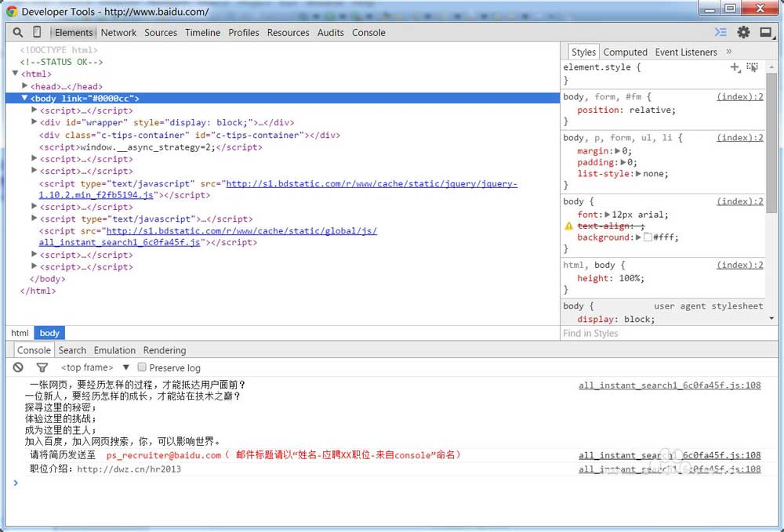Viewport: 784px width, 532px height.
Task: Open the DevTools settings gear
Action: coord(743,32)
